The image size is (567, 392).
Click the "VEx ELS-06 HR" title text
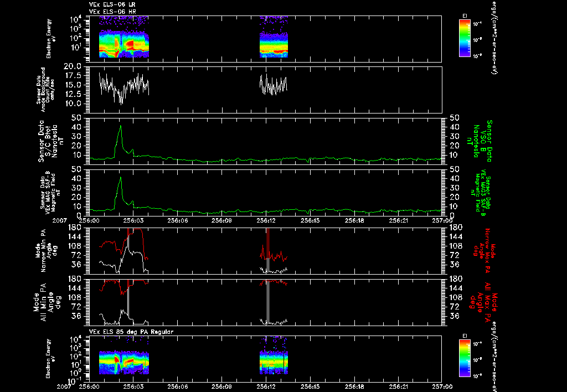[x=112, y=12]
